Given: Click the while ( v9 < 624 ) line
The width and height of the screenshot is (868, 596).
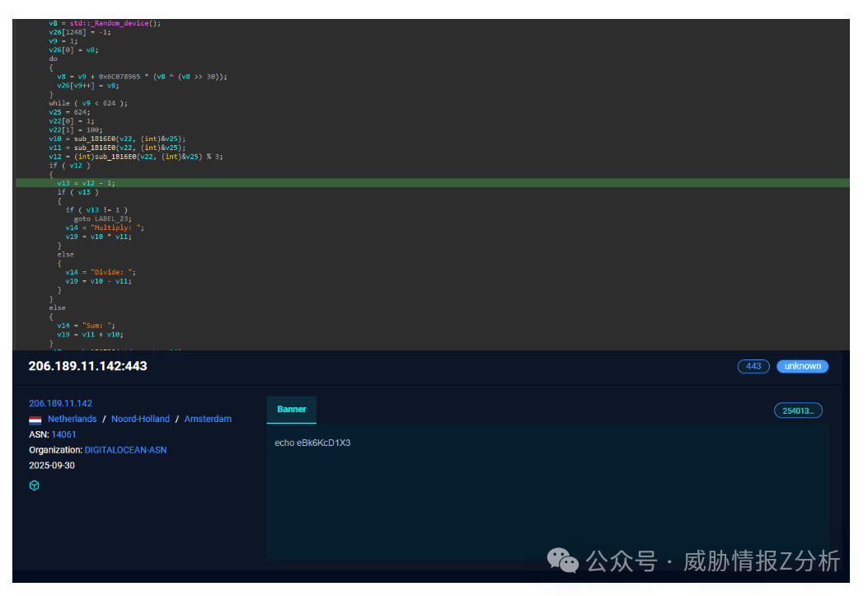Looking at the screenshot, I should (x=88, y=104).
